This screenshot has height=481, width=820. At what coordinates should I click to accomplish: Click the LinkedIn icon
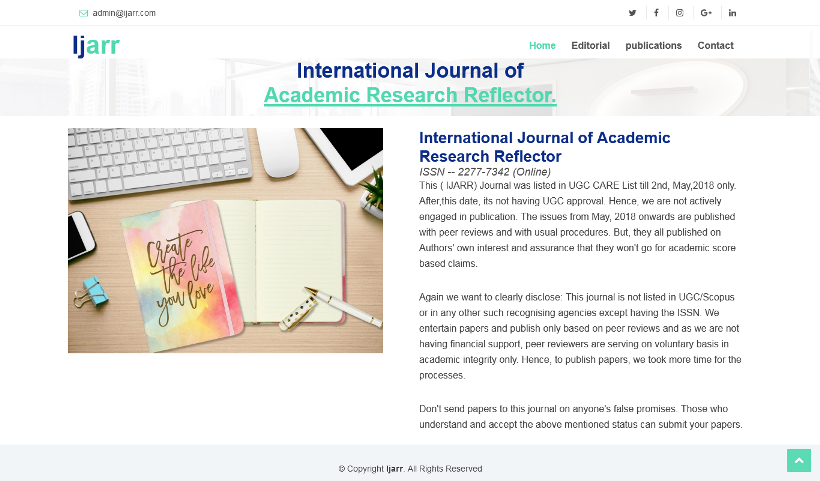[732, 13]
